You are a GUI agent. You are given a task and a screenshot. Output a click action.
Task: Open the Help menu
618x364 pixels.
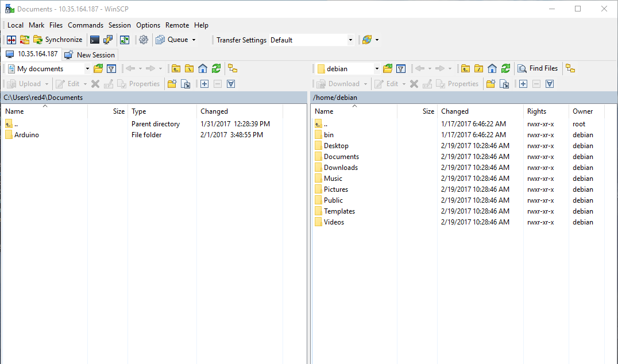point(201,25)
